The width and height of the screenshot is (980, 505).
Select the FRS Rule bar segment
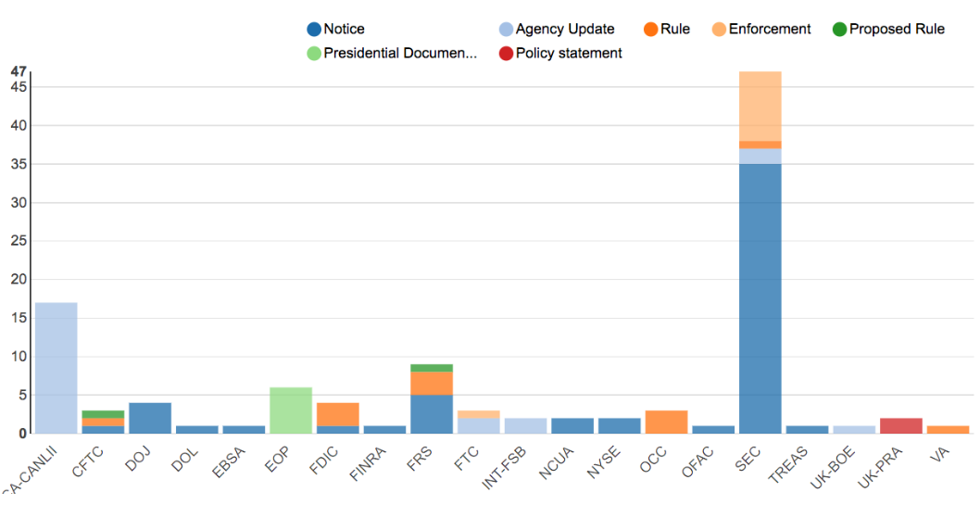click(432, 384)
